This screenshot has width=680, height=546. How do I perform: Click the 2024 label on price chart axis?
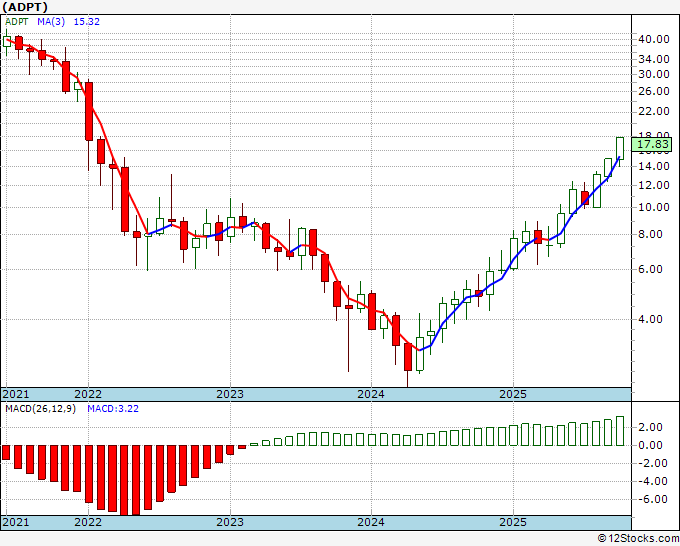tap(371, 394)
